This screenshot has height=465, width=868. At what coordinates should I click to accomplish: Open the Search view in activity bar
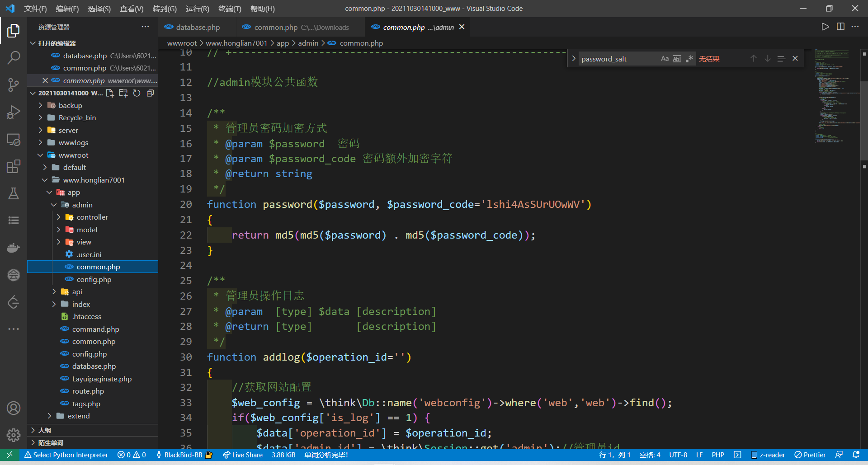(14, 57)
